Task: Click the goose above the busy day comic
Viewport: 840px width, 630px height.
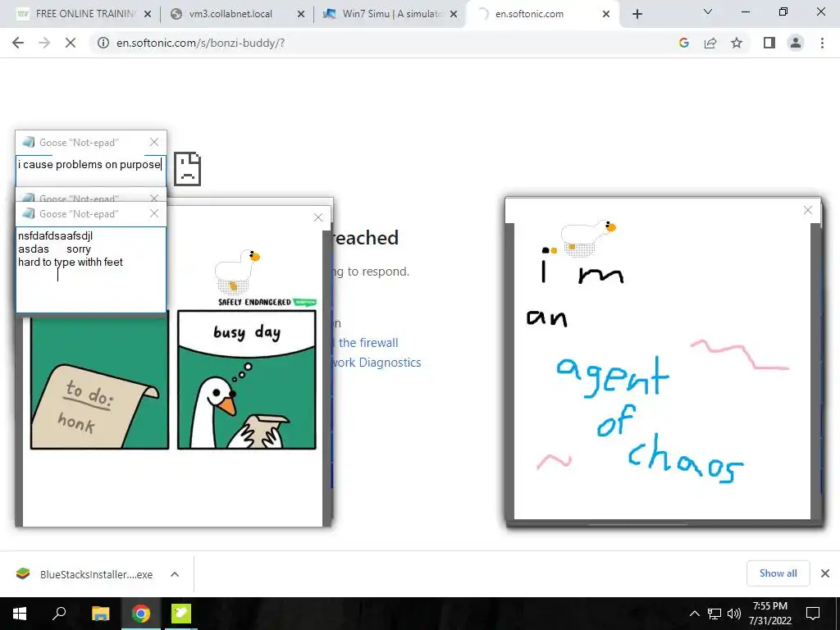Action: (237, 271)
